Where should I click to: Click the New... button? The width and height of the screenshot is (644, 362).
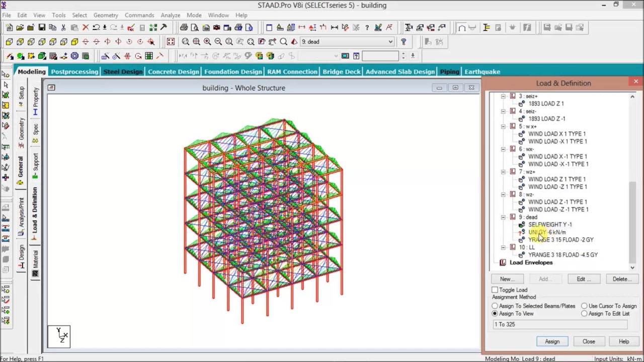(507, 279)
